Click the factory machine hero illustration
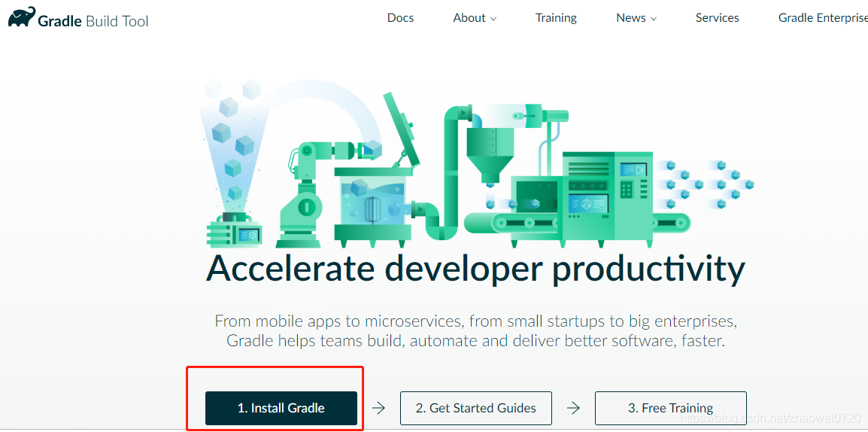The width and height of the screenshot is (868, 432). [477, 165]
